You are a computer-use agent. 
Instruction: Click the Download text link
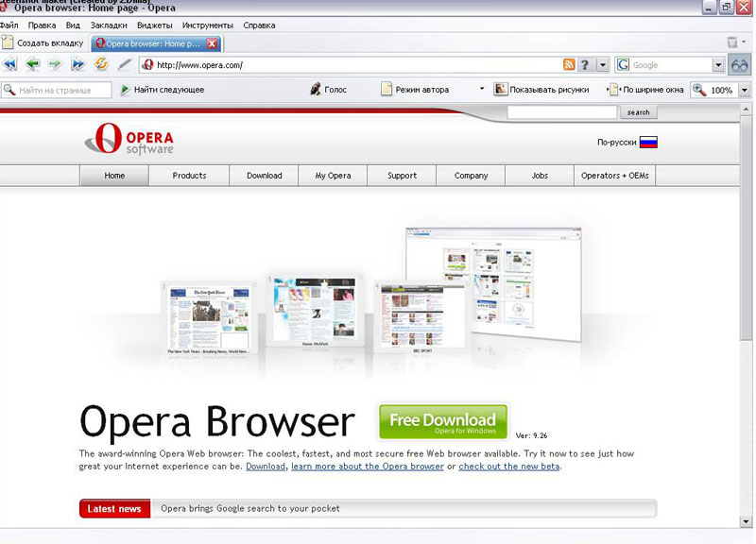[266, 467]
